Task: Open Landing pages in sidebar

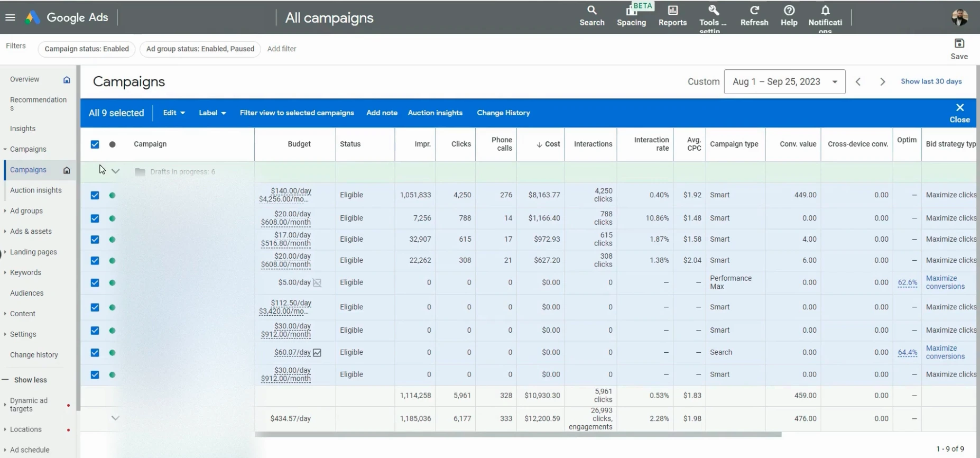Action: [x=33, y=252]
